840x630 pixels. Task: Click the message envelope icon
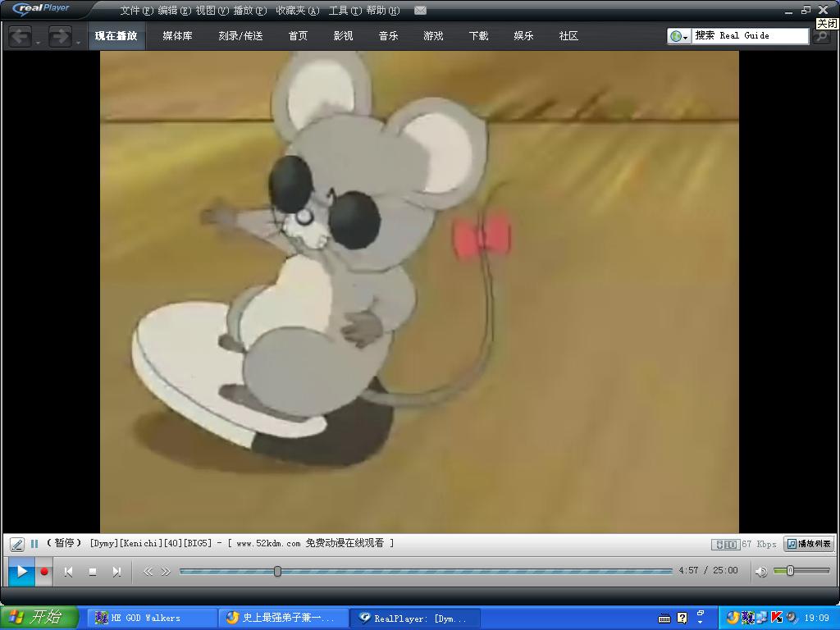(421, 10)
